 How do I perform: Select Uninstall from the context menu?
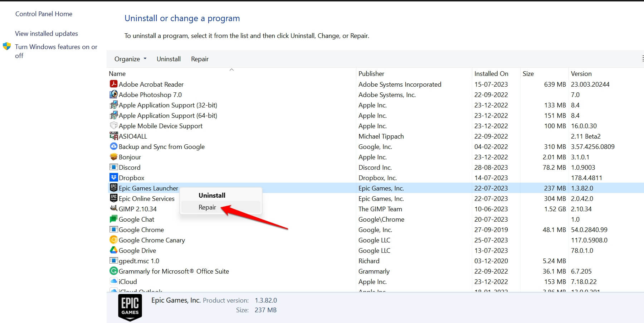[211, 195]
